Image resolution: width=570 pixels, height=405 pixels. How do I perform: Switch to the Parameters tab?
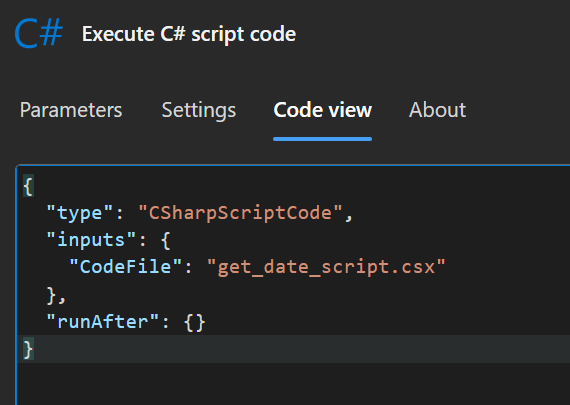(71, 110)
